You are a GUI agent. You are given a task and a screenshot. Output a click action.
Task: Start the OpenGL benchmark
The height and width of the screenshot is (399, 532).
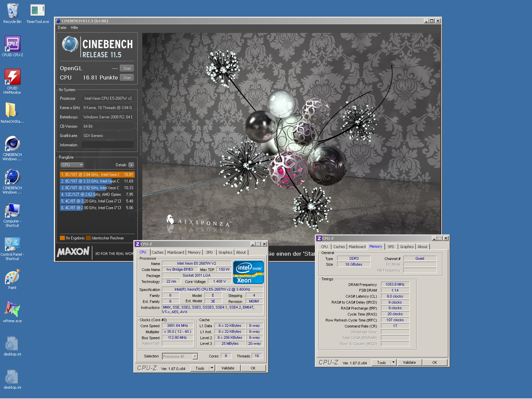point(127,68)
